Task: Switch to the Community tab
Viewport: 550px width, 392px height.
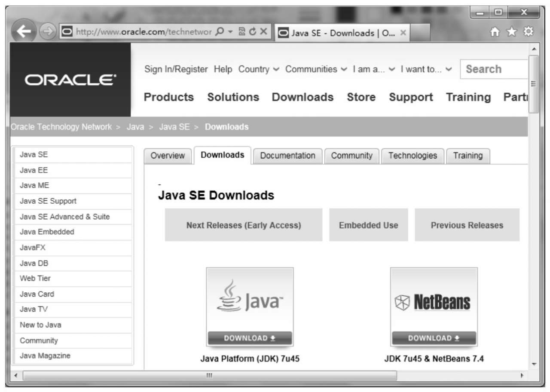Action: click(x=352, y=156)
